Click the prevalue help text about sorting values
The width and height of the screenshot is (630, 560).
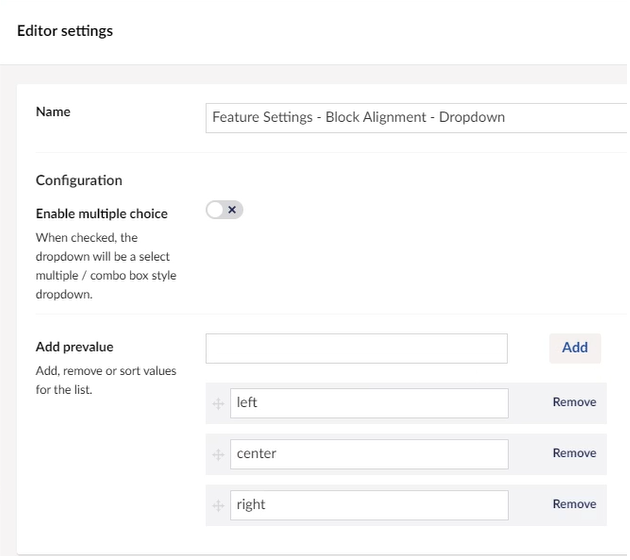point(105,380)
